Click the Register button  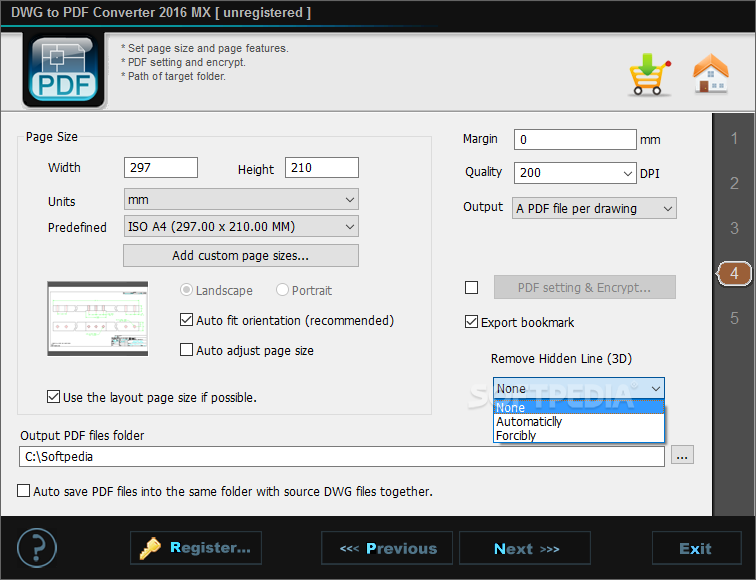click(x=196, y=548)
